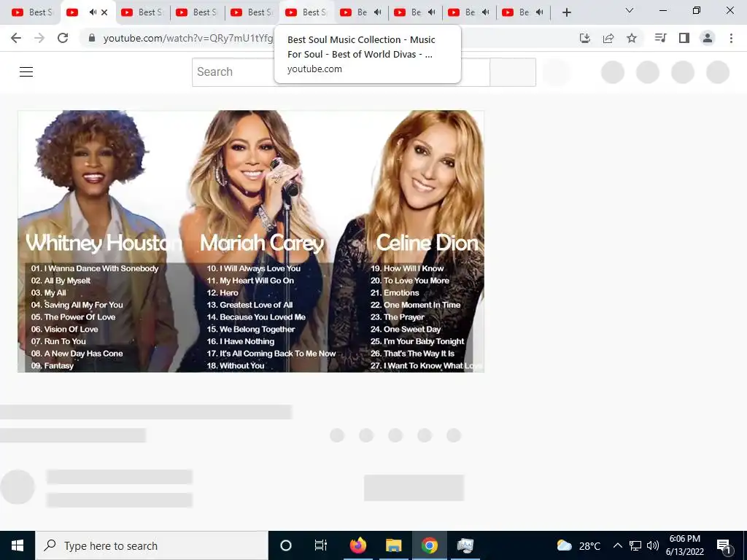Image resolution: width=747 pixels, height=560 pixels.
Task: Select the youtube.com URL in address bar
Action: pos(188,38)
